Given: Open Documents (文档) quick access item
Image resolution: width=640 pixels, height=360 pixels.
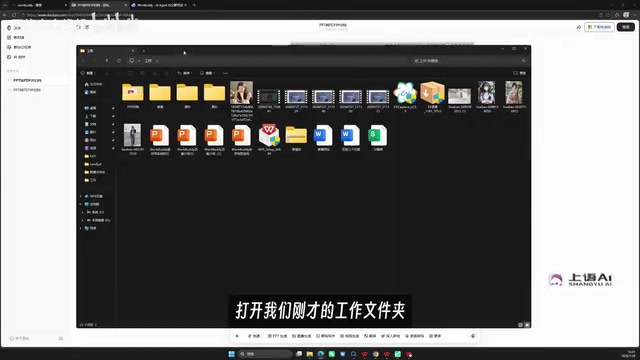Looking at the screenshot, I should (91, 124).
